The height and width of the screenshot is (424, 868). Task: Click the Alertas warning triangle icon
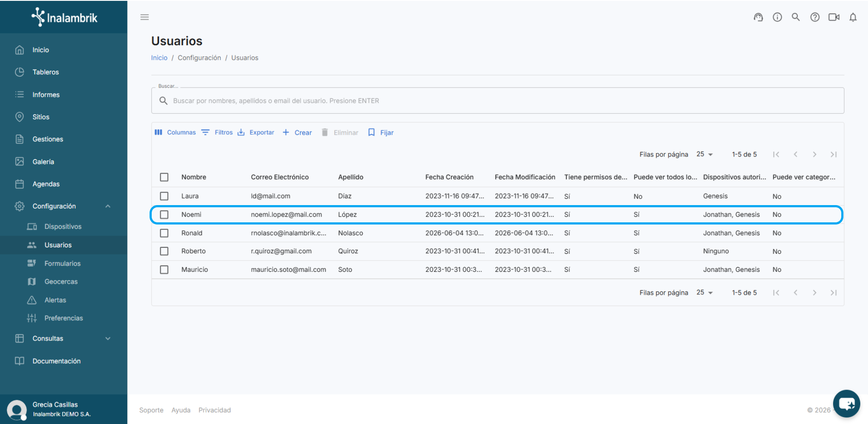pos(31,300)
